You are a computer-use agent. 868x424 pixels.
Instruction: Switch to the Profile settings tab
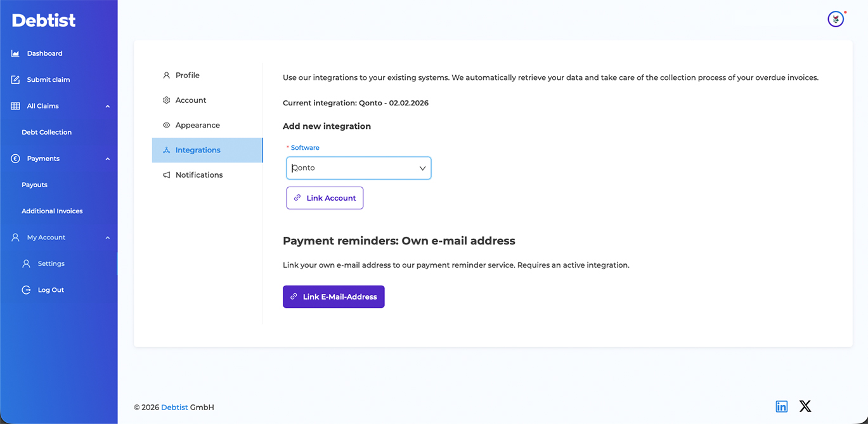187,76
